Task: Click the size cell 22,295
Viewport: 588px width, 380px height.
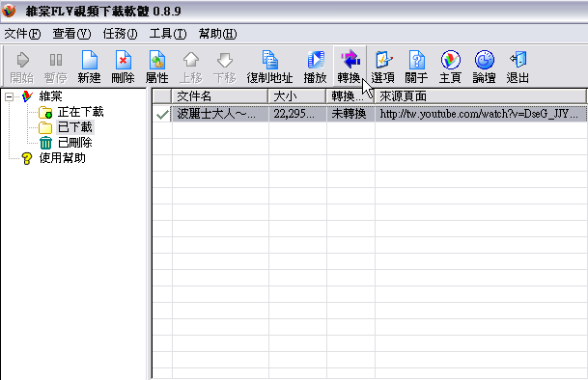Action: coord(297,114)
